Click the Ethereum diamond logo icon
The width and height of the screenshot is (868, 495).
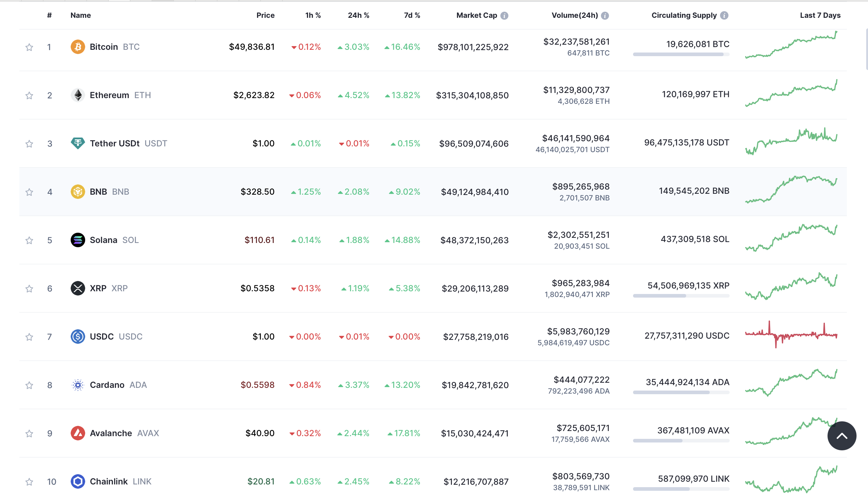point(78,95)
